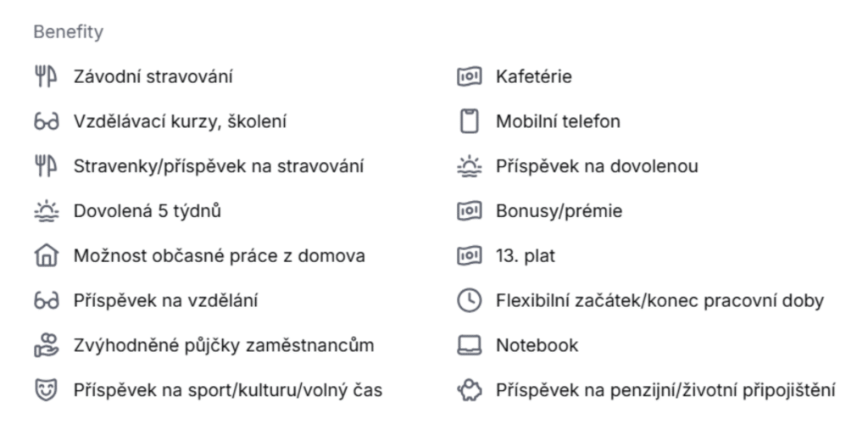
Task: Select the Stravenky/příspěvek na stravování text
Action: click(x=219, y=166)
